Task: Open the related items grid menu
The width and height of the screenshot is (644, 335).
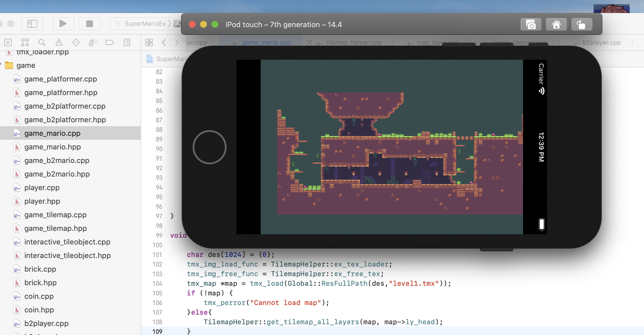Action: tap(149, 42)
